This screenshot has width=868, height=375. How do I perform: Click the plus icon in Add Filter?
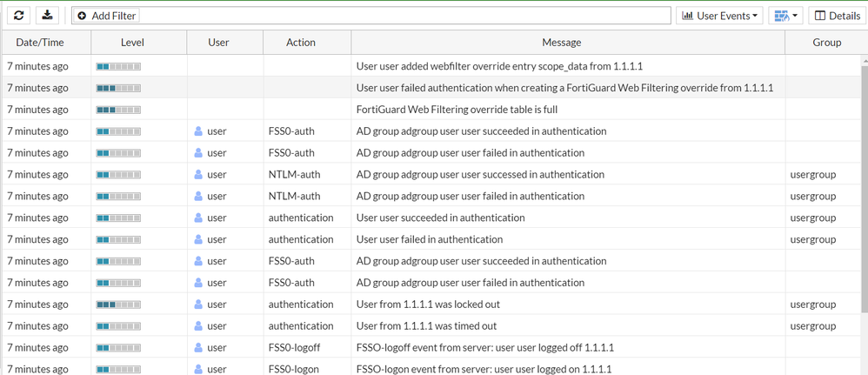[x=82, y=16]
